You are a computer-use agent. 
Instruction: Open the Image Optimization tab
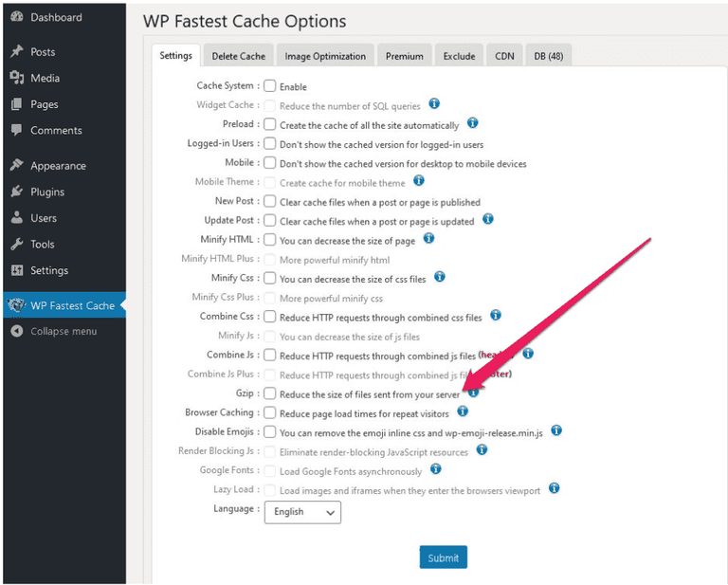(325, 56)
